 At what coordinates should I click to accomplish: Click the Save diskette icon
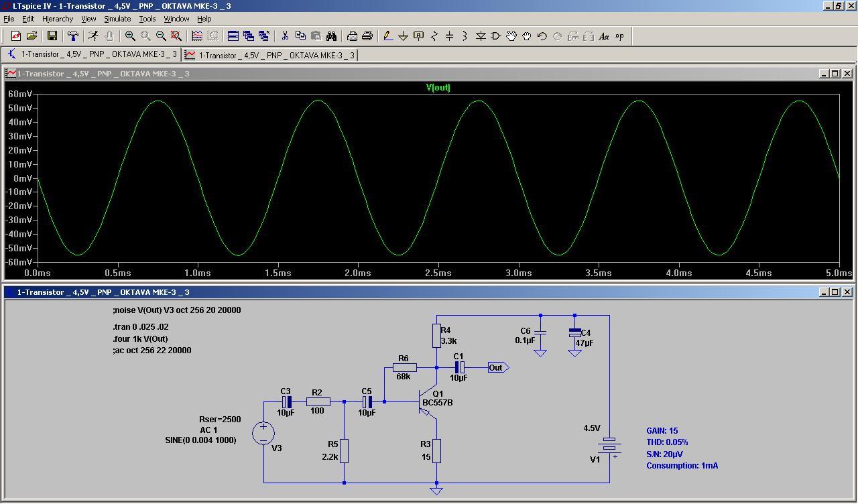[x=52, y=36]
